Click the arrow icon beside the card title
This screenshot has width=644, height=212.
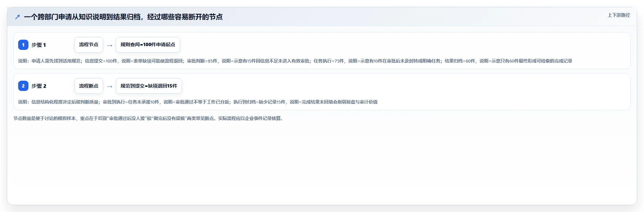coord(17,17)
